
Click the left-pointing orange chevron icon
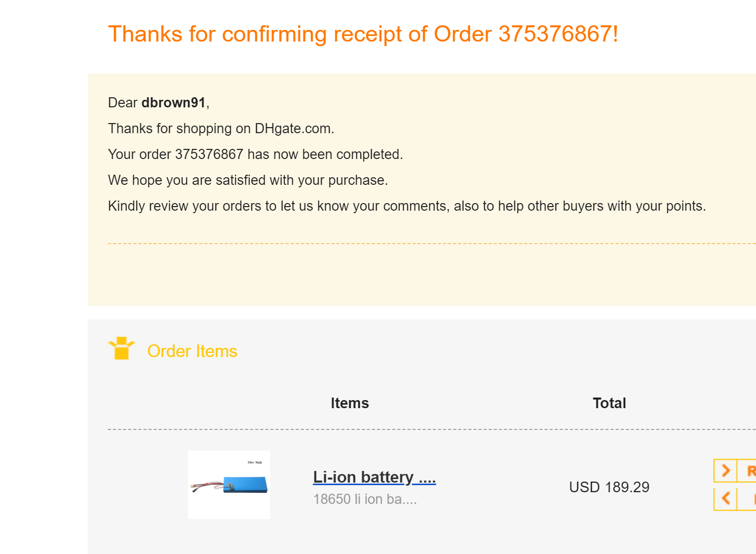click(726, 498)
